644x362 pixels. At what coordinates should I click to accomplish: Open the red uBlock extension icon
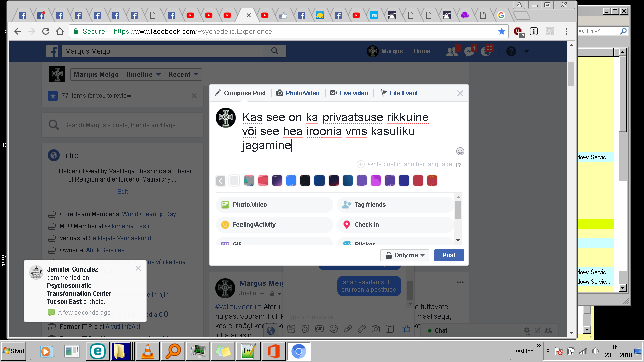(x=518, y=32)
